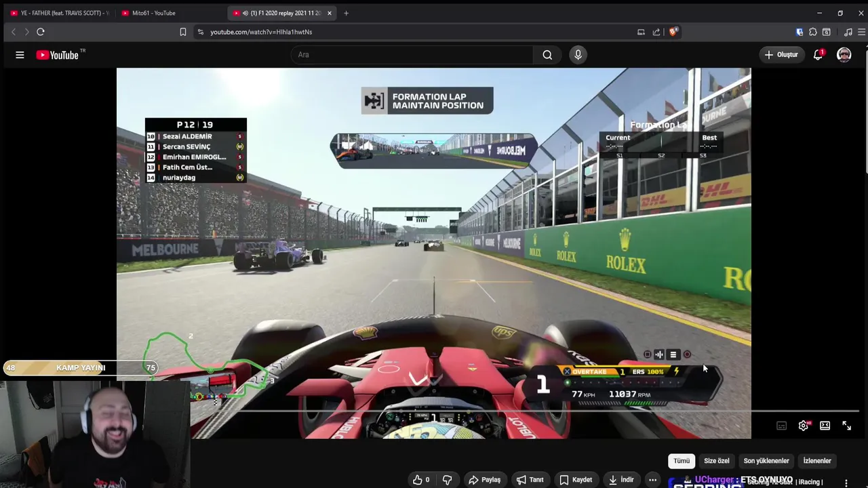868x488 pixels.
Task: Focus the YouTube Ara search field
Action: point(412,55)
